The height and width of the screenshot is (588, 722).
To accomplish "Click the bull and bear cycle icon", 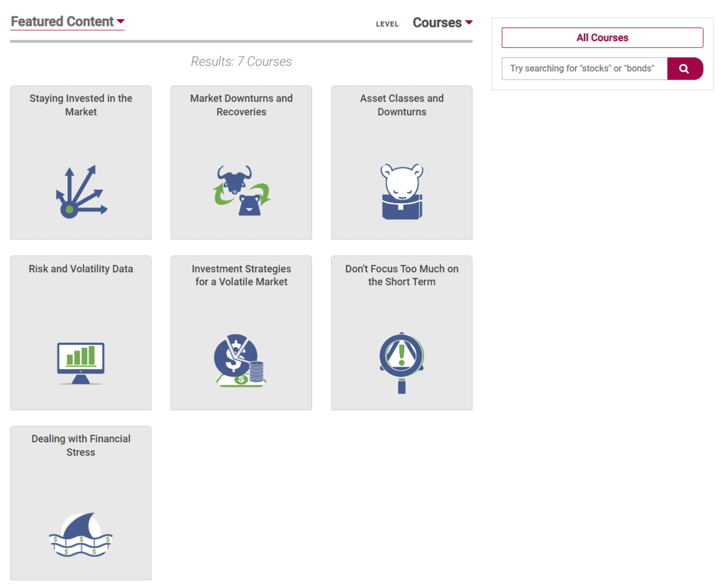I will [242, 190].
